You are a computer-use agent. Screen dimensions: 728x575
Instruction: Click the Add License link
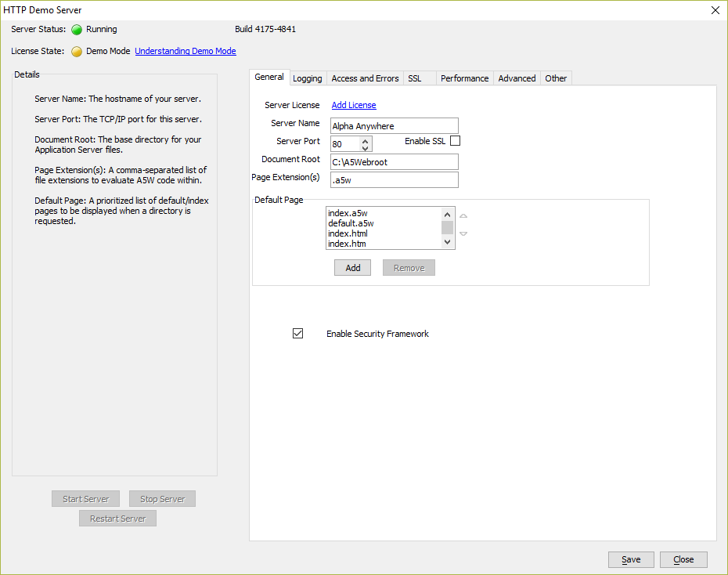[x=354, y=105]
